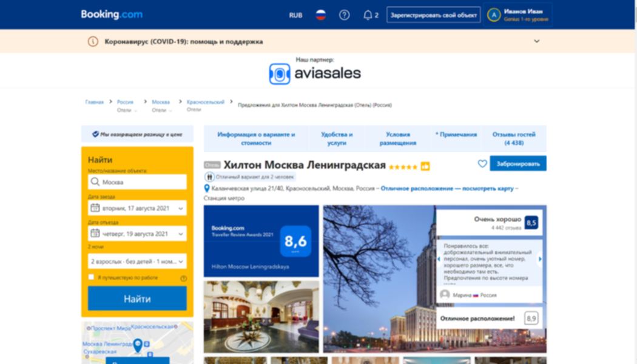637x364 pixels.
Task: Switch to 'Условия размещения' tab
Action: (x=398, y=138)
